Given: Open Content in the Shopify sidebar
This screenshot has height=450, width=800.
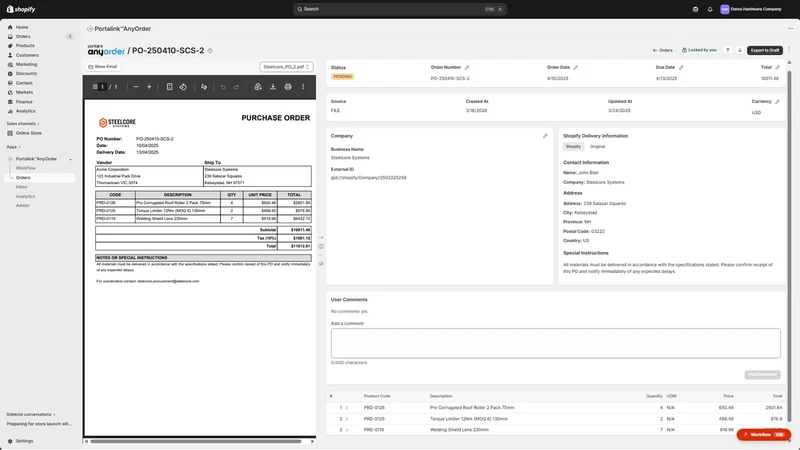Looking at the screenshot, I should 23,83.
